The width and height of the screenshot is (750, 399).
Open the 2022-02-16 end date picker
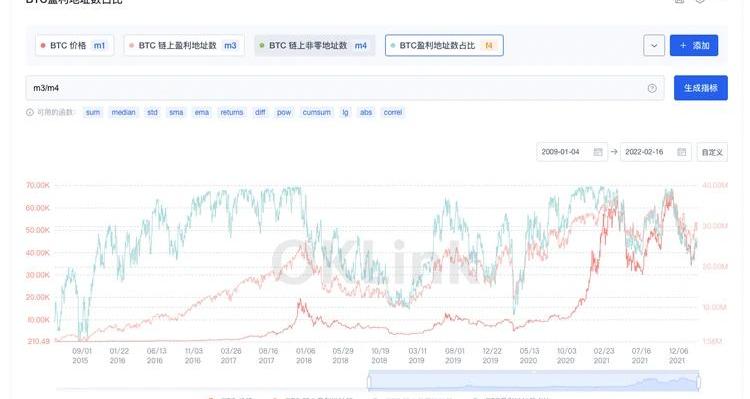coord(655,152)
